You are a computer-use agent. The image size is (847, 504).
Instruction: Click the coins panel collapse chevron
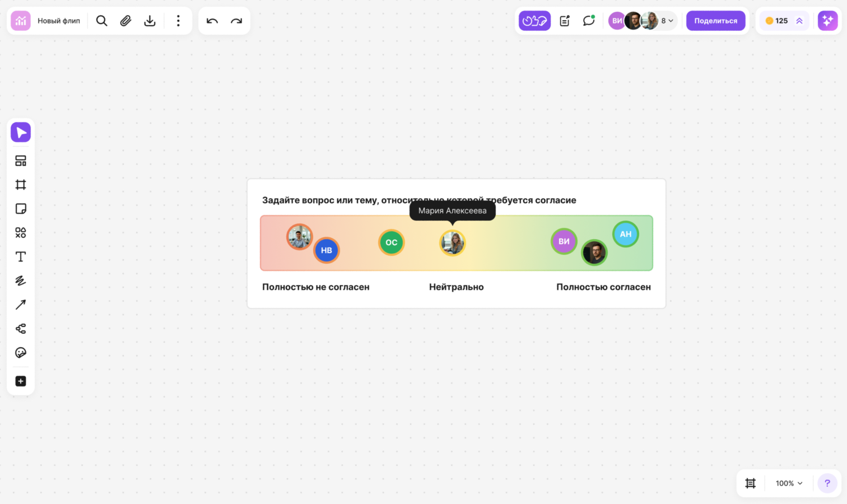799,21
